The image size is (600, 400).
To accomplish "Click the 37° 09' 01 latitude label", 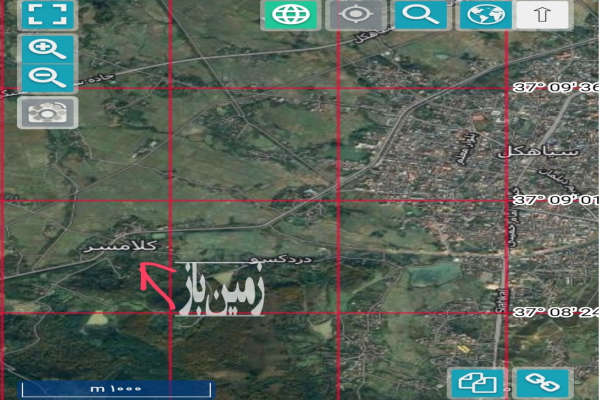I will [x=556, y=200].
